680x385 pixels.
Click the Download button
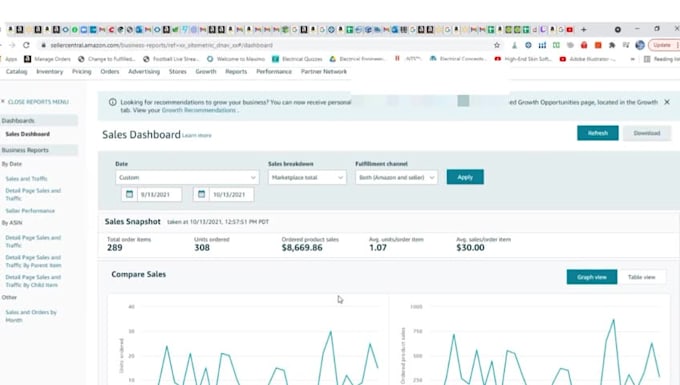click(647, 133)
